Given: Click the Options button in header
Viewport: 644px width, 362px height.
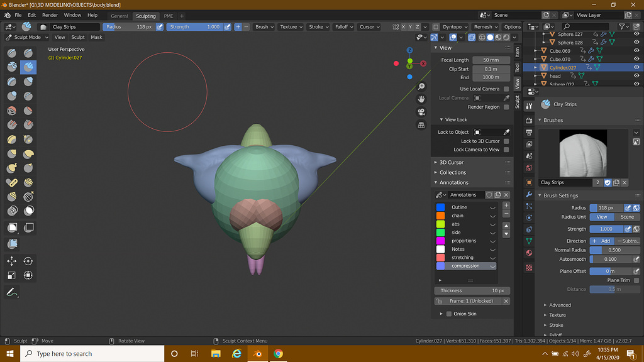Looking at the screenshot, I should [512, 26].
